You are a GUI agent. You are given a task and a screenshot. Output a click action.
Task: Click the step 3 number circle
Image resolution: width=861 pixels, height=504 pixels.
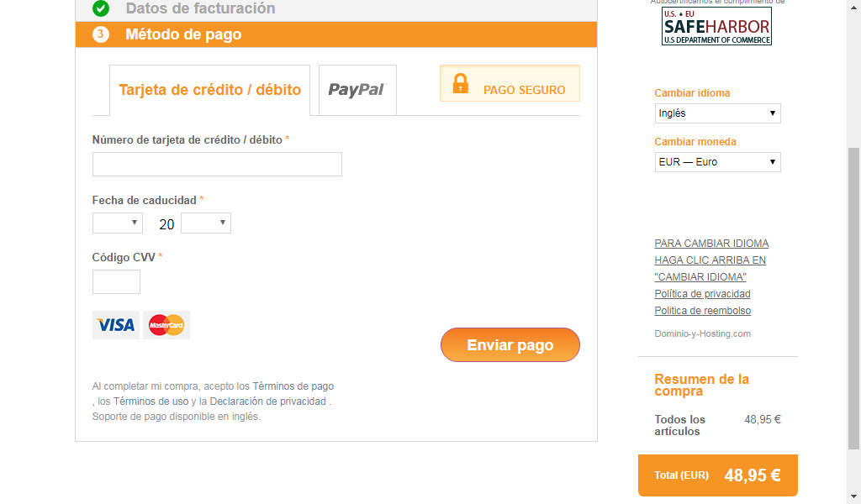(101, 34)
